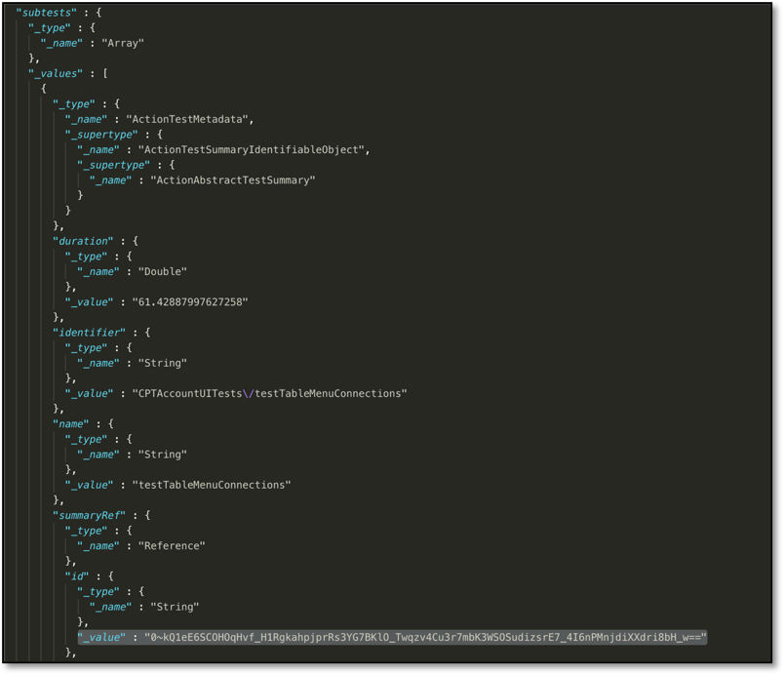784x674 pixels.
Task: Click the "duration" key
Action: click(83, 241)
